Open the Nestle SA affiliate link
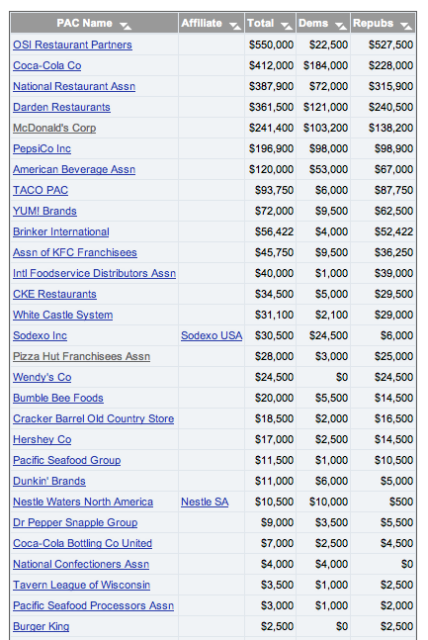Image resolution: width=428 pixels, height=640 pixels. tap(204, 502)
